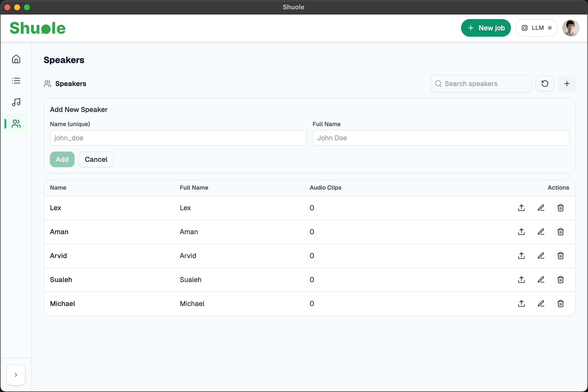
Task: Open the LLM status menu
Action: pyautogui.click(x=536, y=28)
